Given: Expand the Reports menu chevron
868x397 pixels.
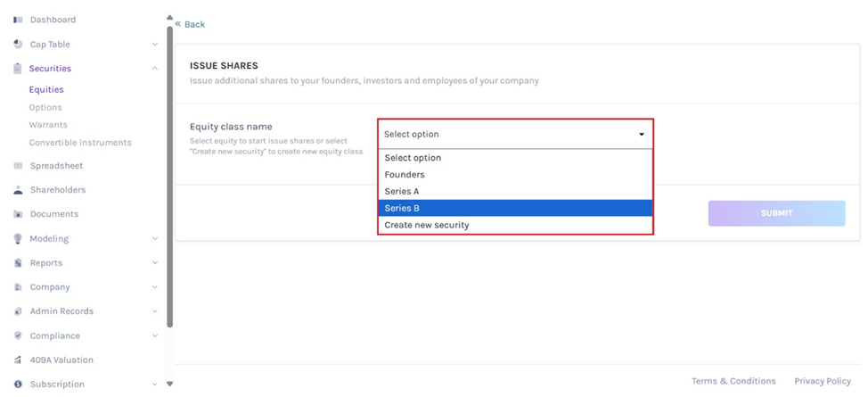Looking at the screenshot, I should tap(155, 263).
